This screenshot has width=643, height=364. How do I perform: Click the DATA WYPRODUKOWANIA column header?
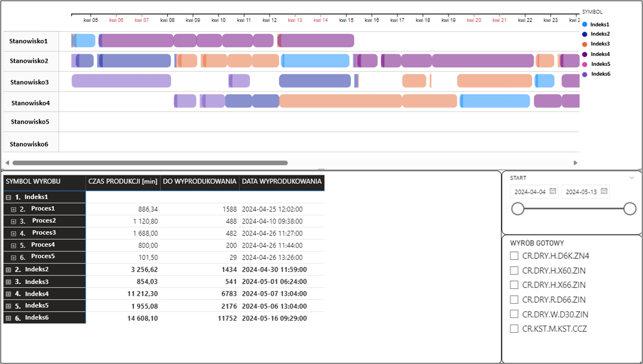click(281, 182)
